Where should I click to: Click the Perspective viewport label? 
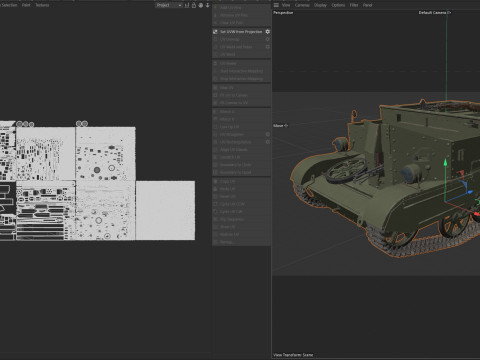click(x=283, y=13)
